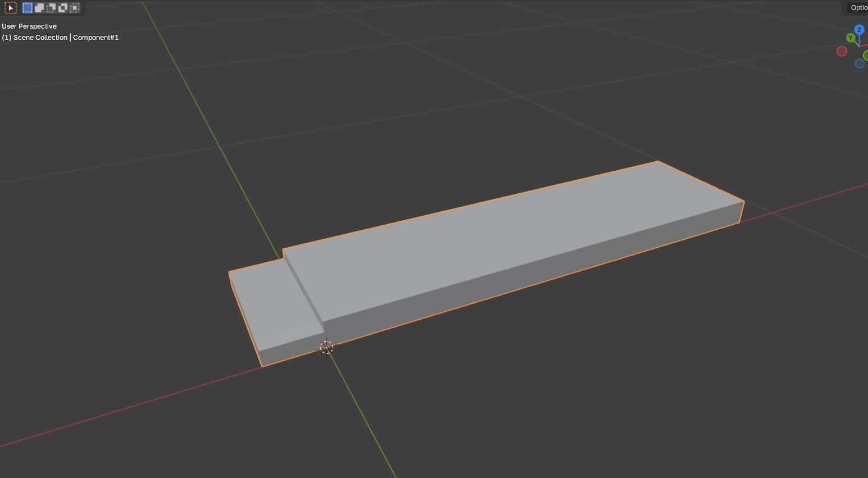Snap view to negative X axis
The width and height of the screenshot is (868, 478).
(x=842, y=52)
